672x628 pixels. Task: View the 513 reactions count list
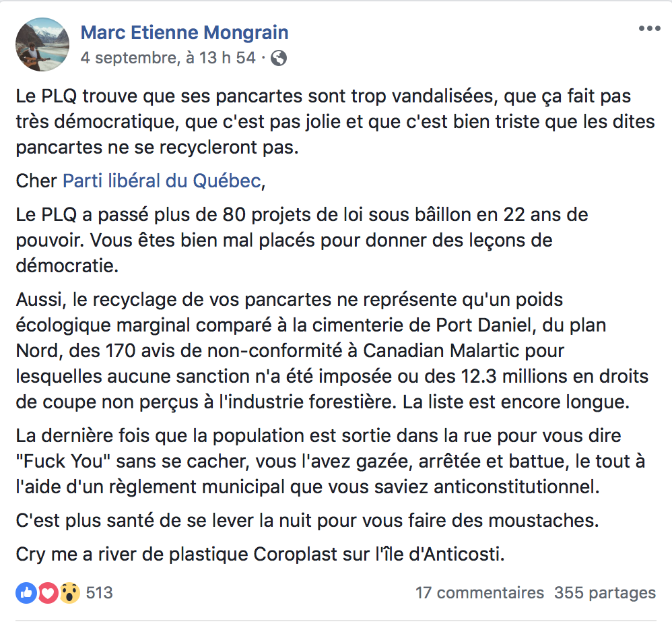click(x=99, y=593)
